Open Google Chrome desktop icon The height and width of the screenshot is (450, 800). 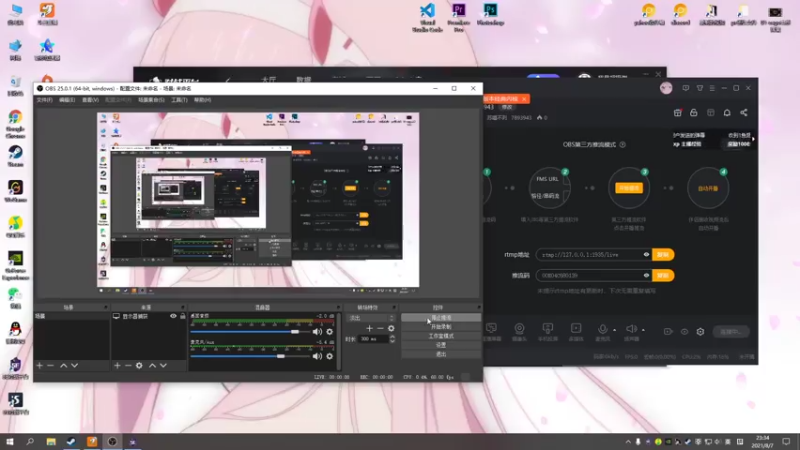tap(15, 123)
